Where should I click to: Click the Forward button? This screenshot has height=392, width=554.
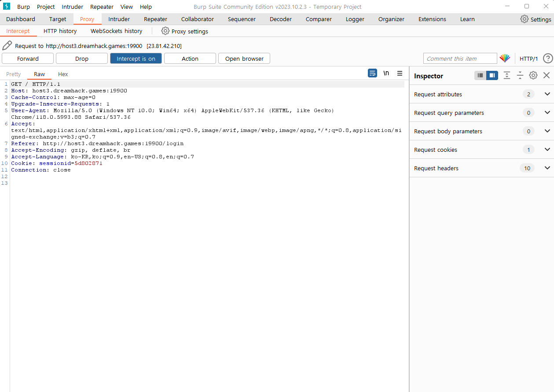pyautogui.click(x=28, y=59)
